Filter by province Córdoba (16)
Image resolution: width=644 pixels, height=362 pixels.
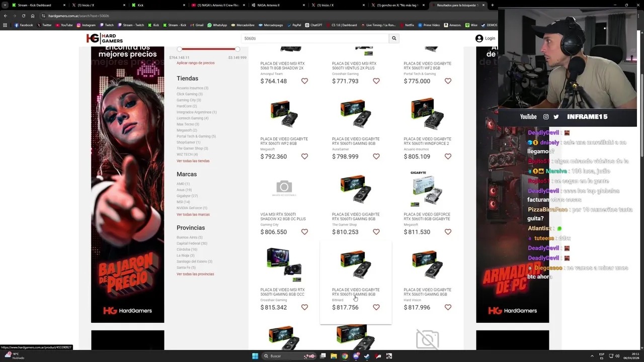tap(187, 249)
